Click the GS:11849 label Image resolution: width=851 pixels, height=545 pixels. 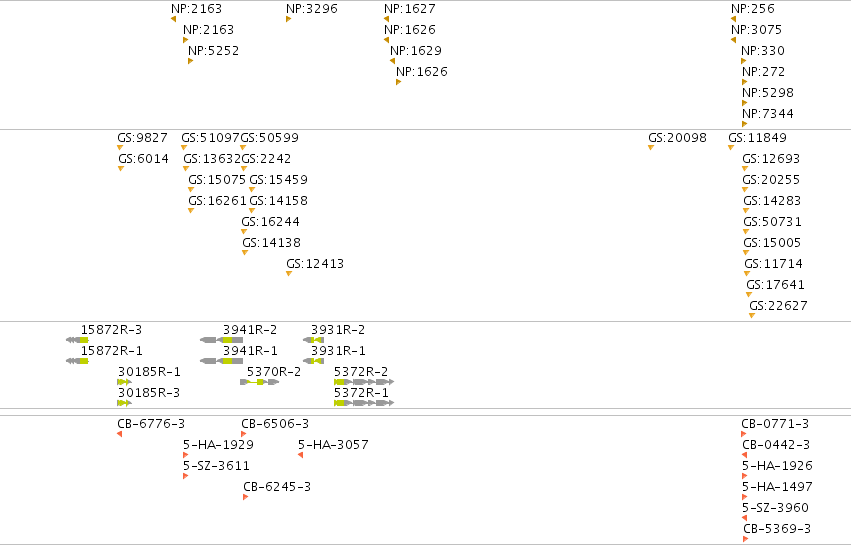758,138
